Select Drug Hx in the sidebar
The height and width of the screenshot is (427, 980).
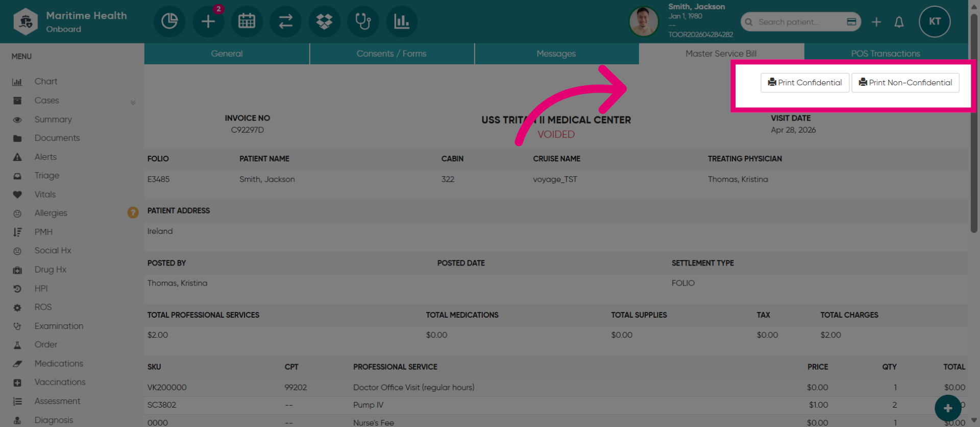[51, 270]
